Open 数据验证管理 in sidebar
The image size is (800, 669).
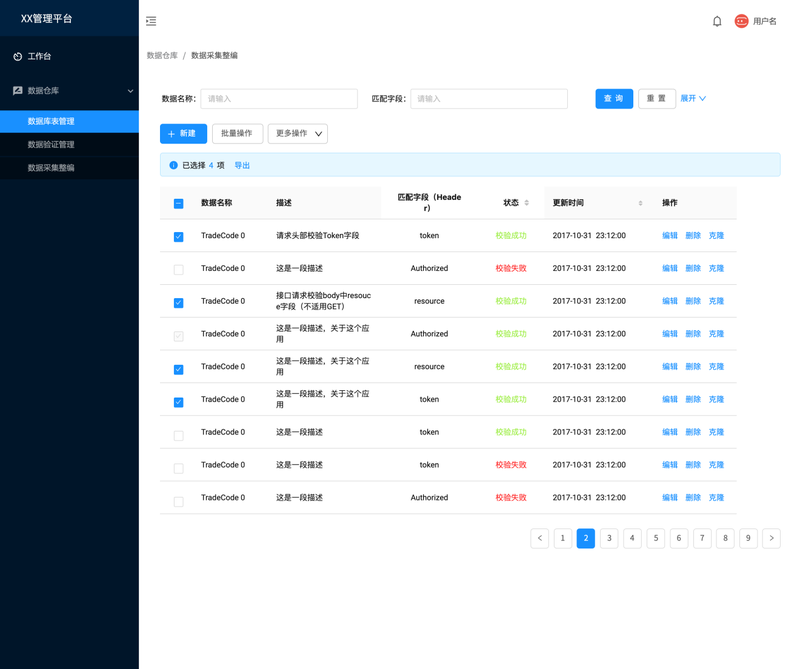(x=51, y=145)
